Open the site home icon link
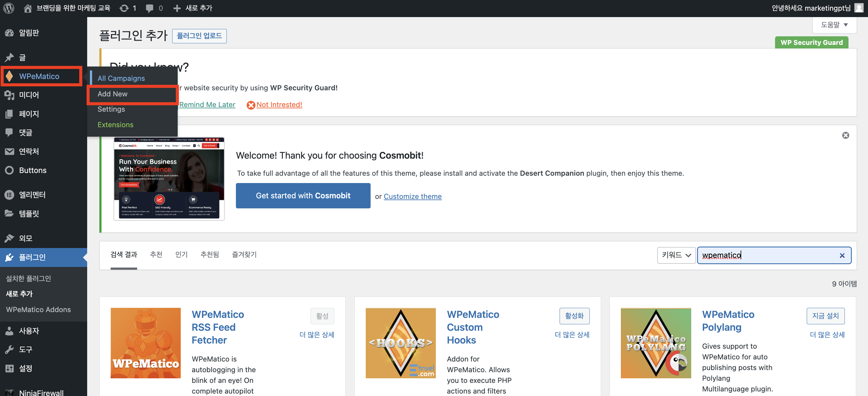868x396 pixels. tap(28, 8)
